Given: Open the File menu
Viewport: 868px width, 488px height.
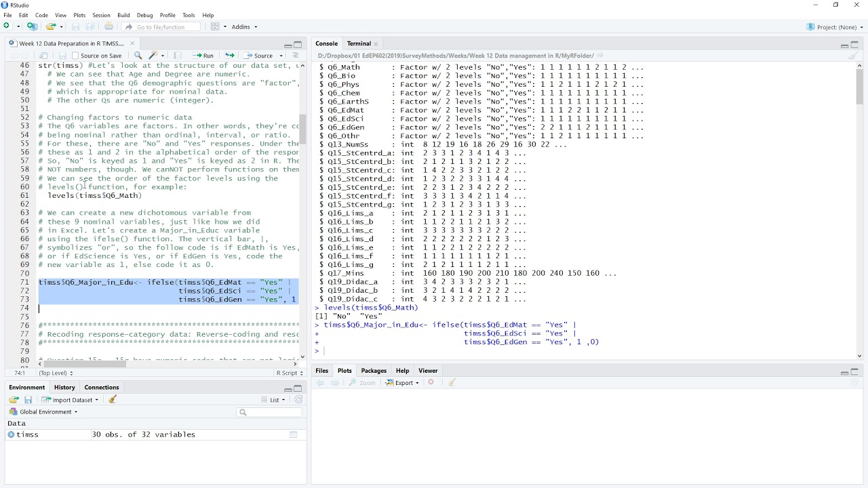Looking at the screenshot, I should (7, 15).
